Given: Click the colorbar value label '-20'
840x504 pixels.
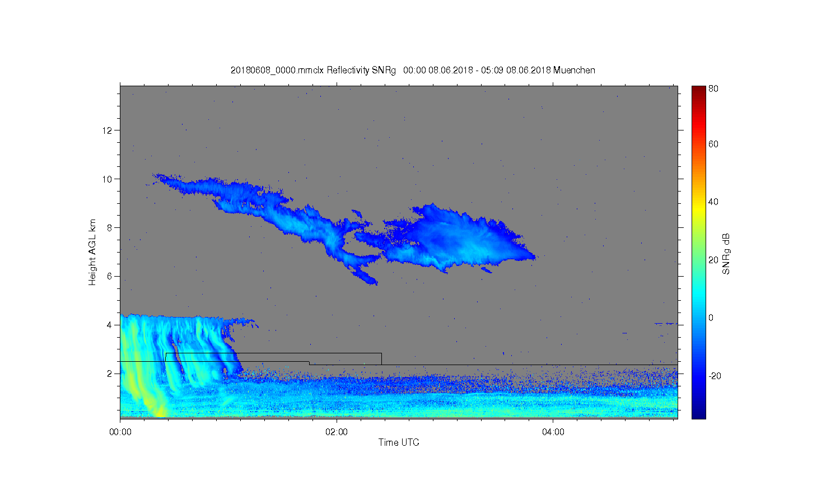Looking at the screenshot, I should (715, 376).
